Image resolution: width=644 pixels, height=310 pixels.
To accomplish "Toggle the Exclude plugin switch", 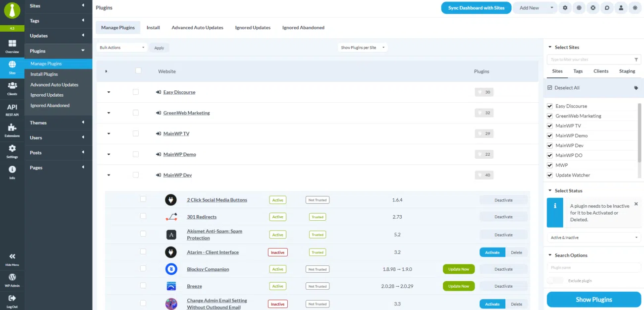I will click(x=555, y=281).
